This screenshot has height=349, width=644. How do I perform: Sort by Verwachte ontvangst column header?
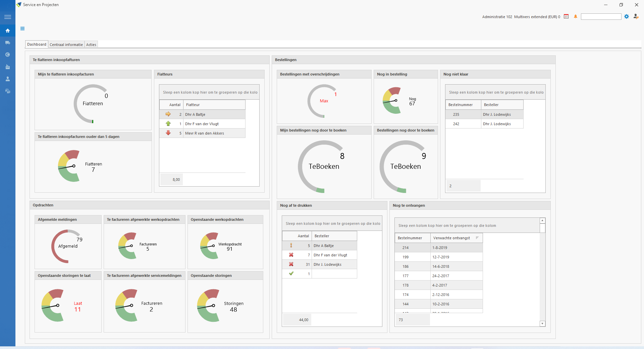click(451, 238)
